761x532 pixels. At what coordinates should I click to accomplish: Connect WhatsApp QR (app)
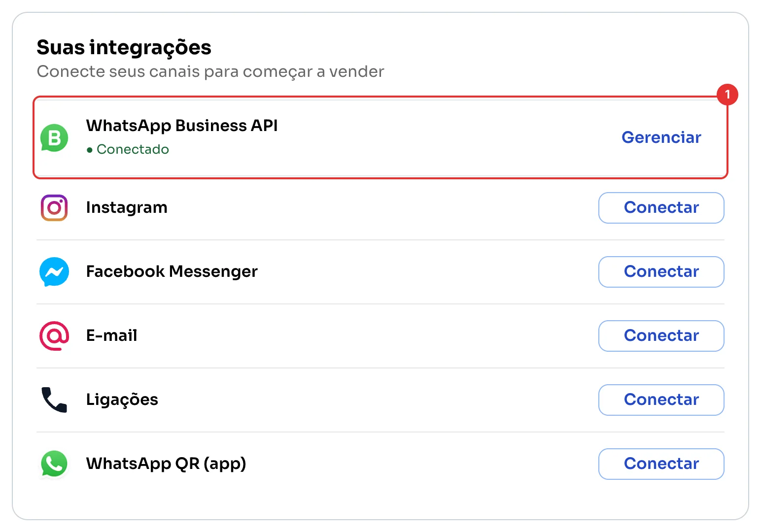pyautogui.click(x=661, y=464)
